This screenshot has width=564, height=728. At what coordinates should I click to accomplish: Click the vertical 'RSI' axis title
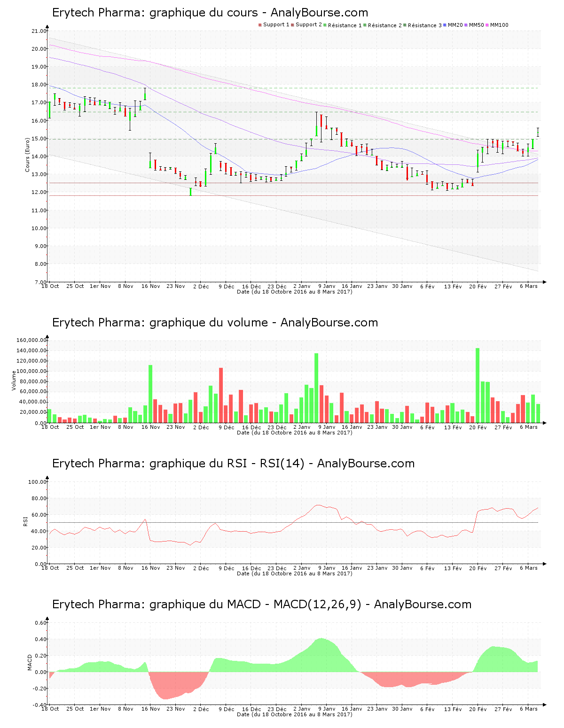pos(25,521)
